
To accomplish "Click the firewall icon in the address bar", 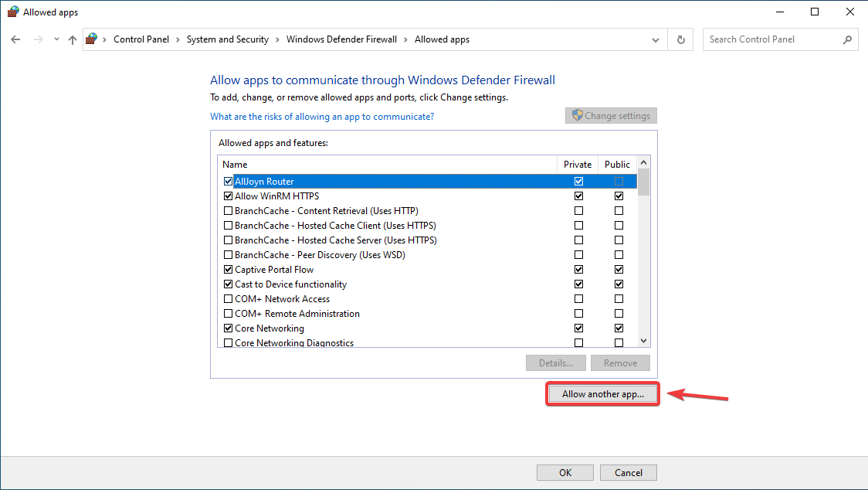I will point(91,39).
